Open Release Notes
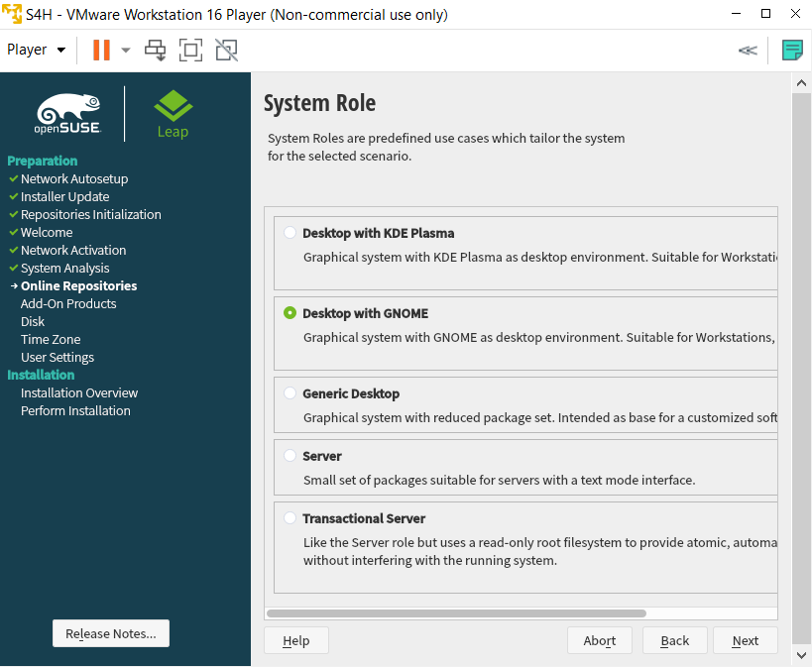Screen dimensions: 812x667 click(x=111, y=633)
